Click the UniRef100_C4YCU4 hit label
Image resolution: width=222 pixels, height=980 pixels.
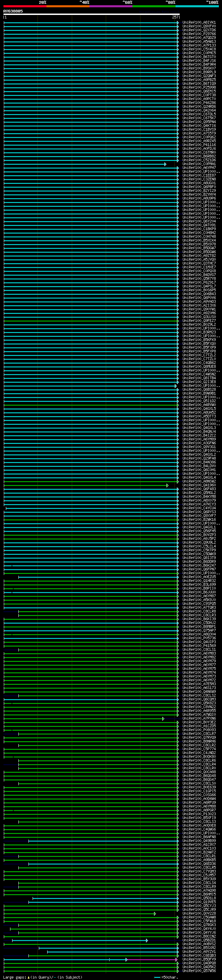pos(199,508)
